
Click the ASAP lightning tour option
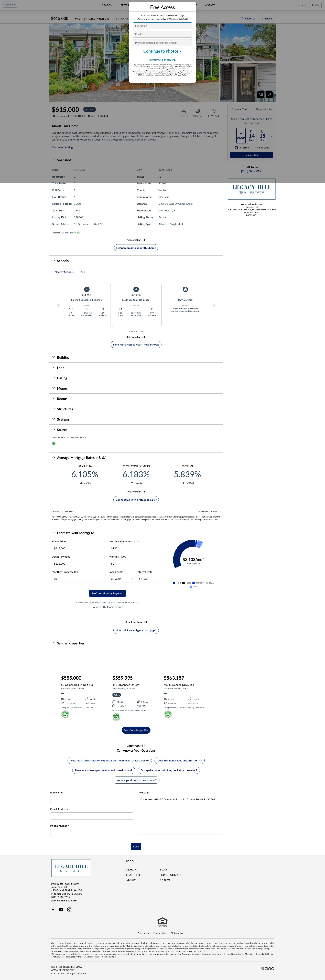(x=241, y=136)
